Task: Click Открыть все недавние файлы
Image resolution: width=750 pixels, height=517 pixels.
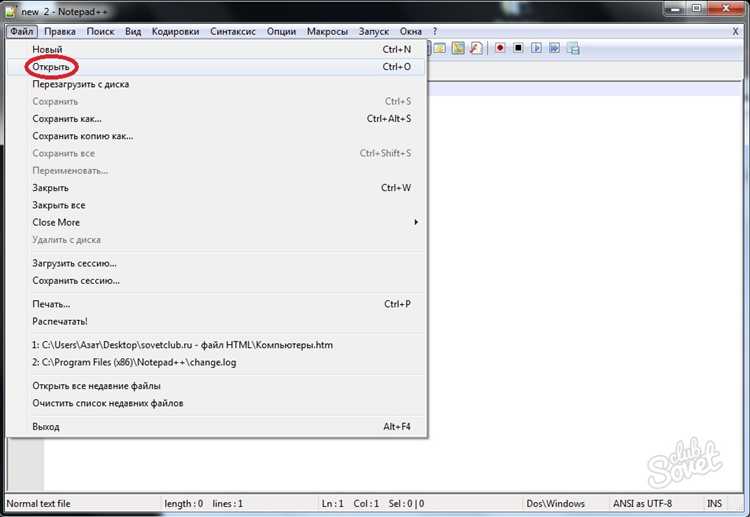Action: click(x=216, y=386)
